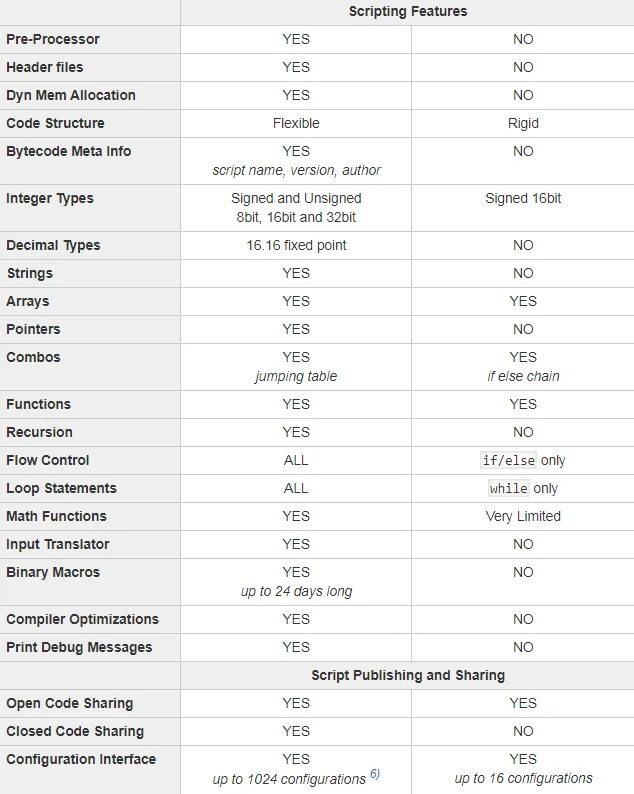Click the Bytecode Meta Info row label
634x794 pixels.
pos(69,151)
